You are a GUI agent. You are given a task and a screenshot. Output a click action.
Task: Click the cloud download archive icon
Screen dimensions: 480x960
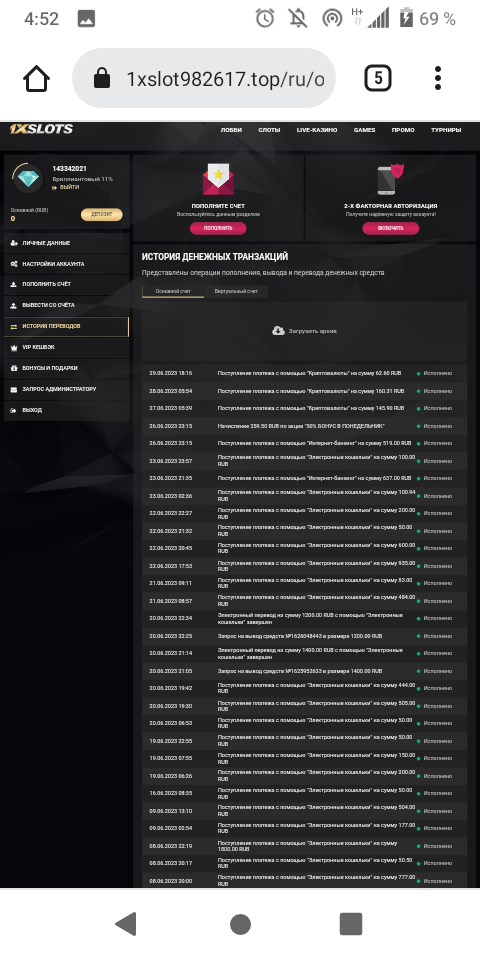point(278,331)
